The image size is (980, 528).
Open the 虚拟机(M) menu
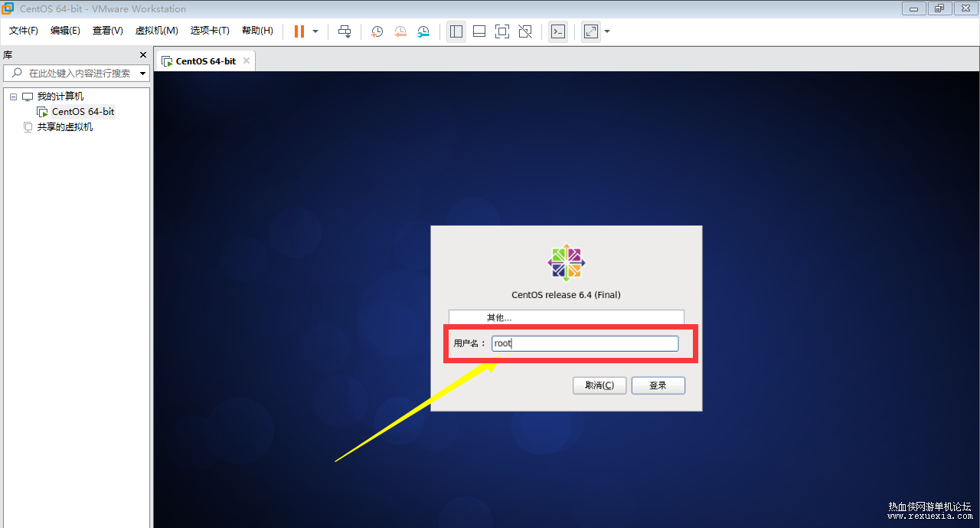click(x=156, y=31)
